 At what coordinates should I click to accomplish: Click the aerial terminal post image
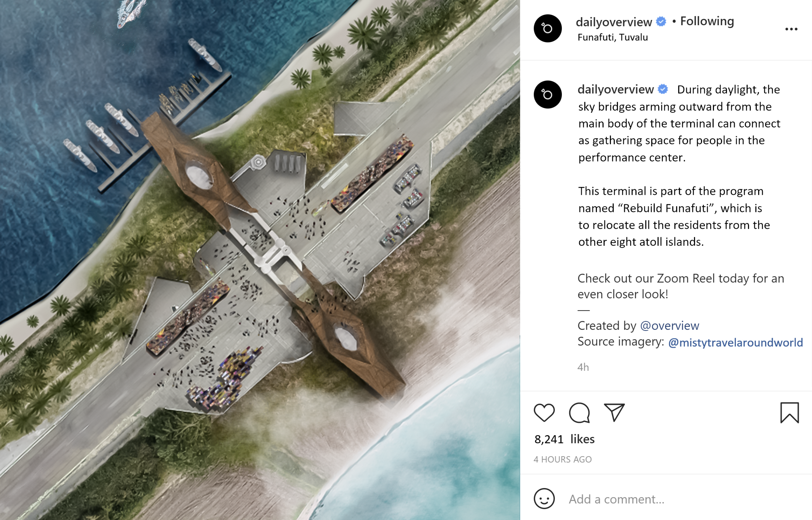(260, 260)
